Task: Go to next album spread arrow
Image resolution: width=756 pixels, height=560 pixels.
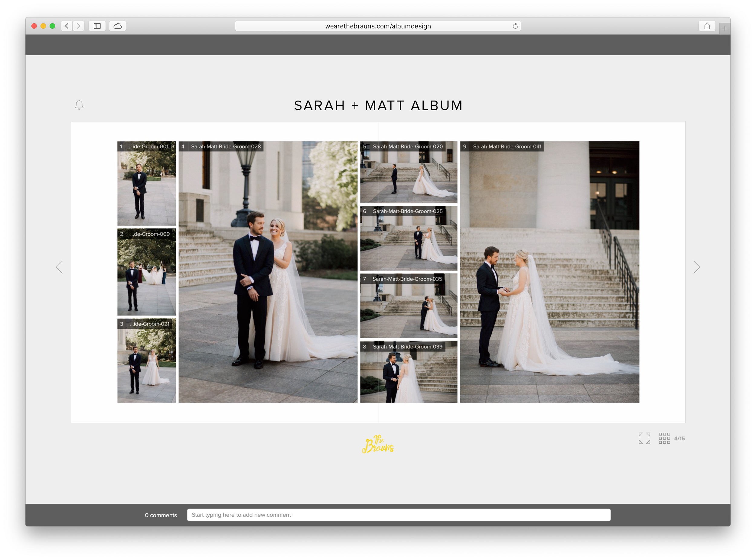Action: 696,267
